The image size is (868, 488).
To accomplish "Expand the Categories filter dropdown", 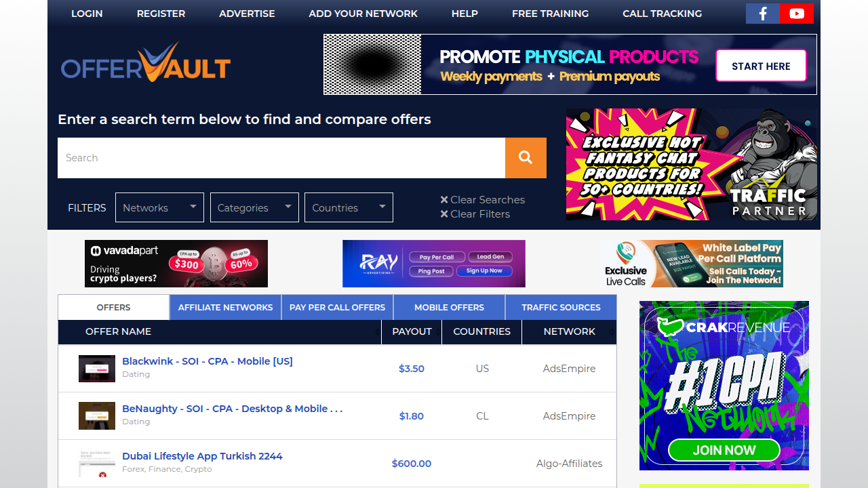I will coord(254,207).
